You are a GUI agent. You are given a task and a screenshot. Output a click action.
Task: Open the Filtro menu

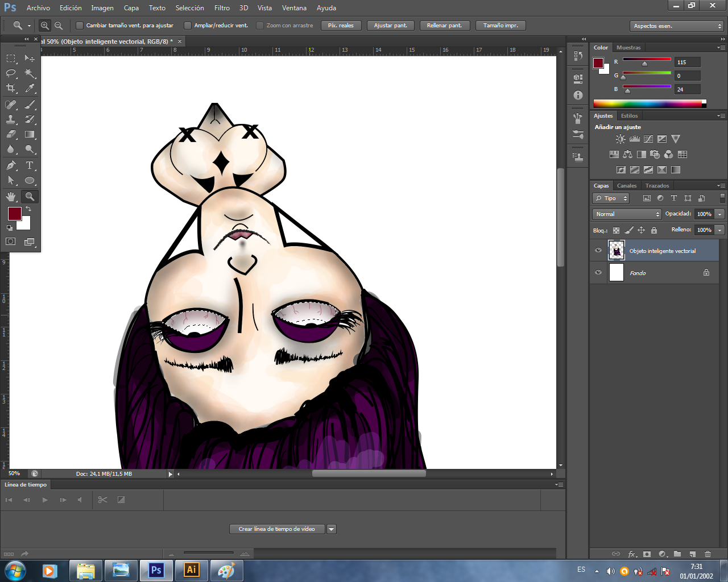point(222,8)
